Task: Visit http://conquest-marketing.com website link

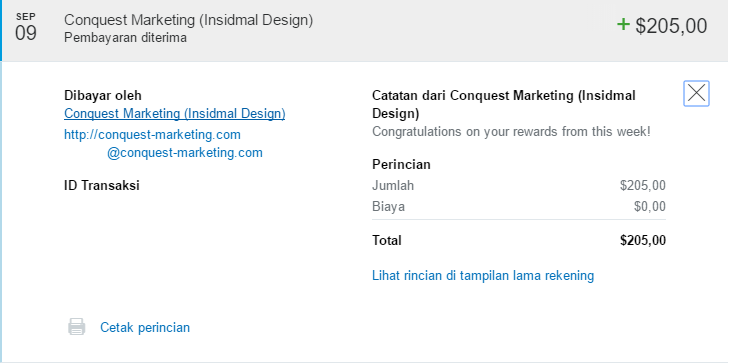Action: (x=152, y=135)
